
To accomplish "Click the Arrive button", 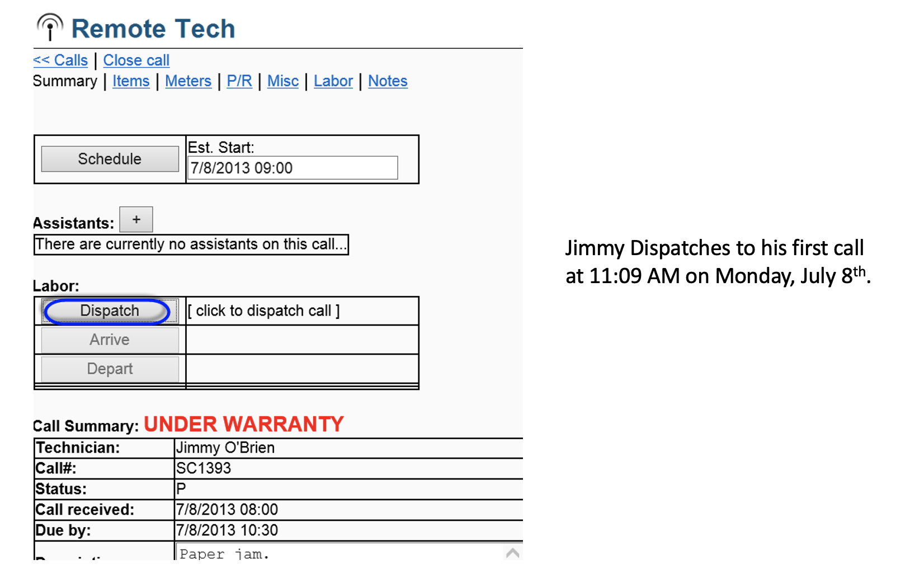I will pyautogui.click(x=110, y=340).
